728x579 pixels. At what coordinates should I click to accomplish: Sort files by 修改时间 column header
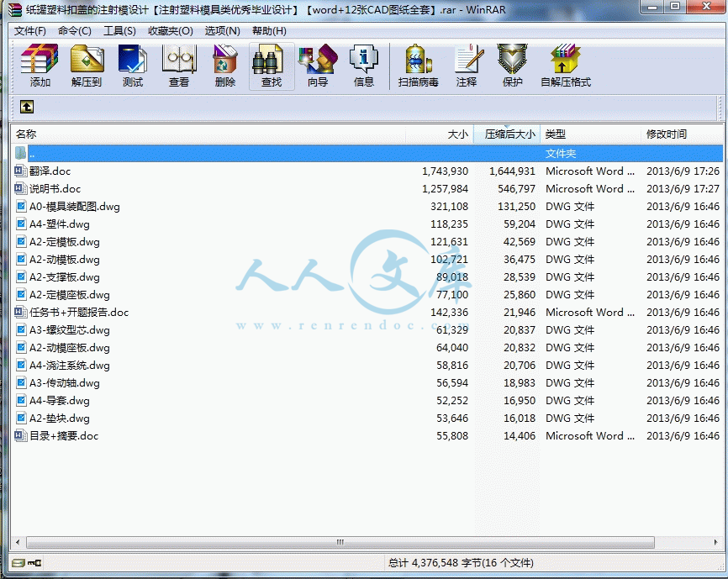tap(682, 134)
